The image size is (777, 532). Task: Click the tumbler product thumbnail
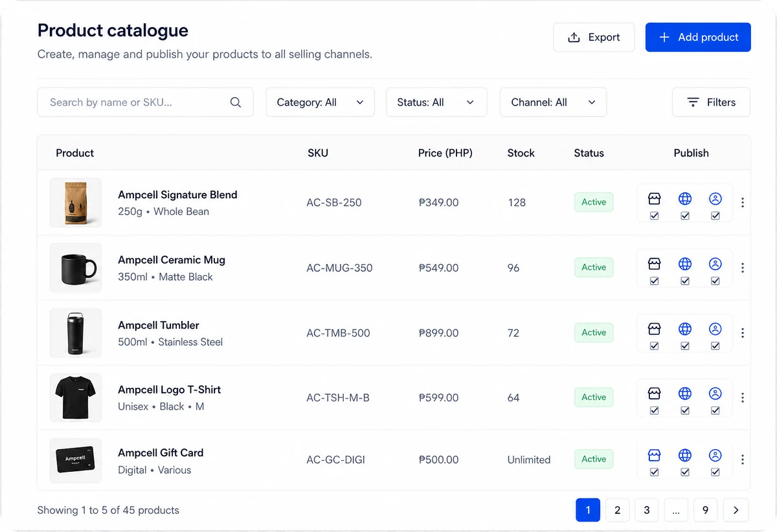pyautogui.click(x=76, y=333)
